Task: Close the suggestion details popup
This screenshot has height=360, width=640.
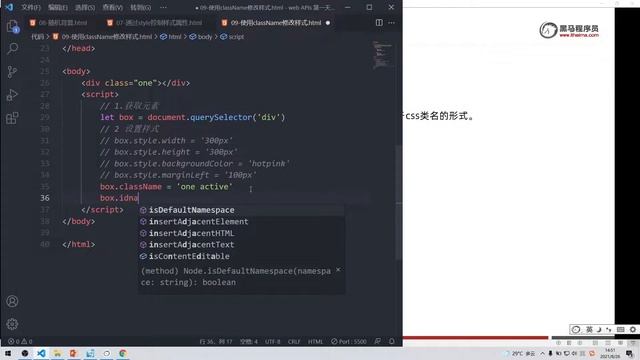Action: pyautogui.click(x=338, y=270)
